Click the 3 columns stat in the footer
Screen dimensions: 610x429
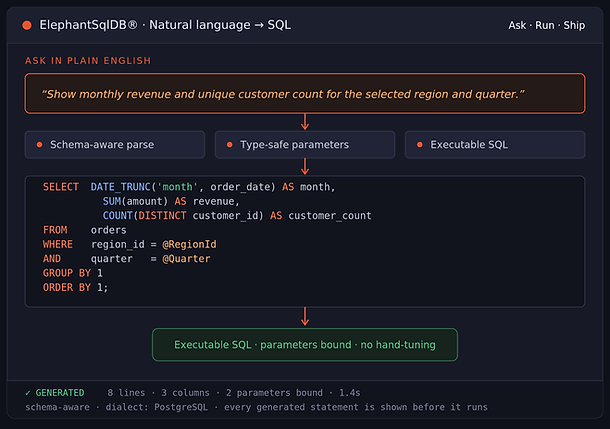coord(185,393)
